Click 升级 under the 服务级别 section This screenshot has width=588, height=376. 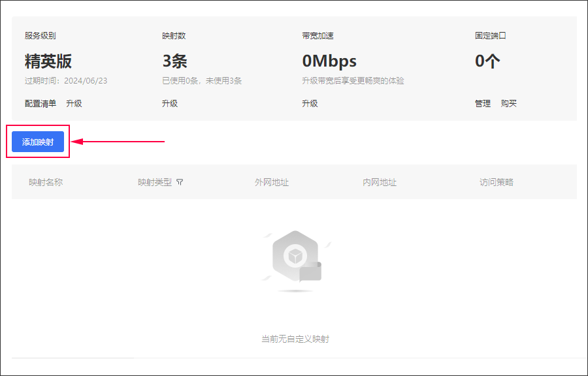tap(74, 103)
